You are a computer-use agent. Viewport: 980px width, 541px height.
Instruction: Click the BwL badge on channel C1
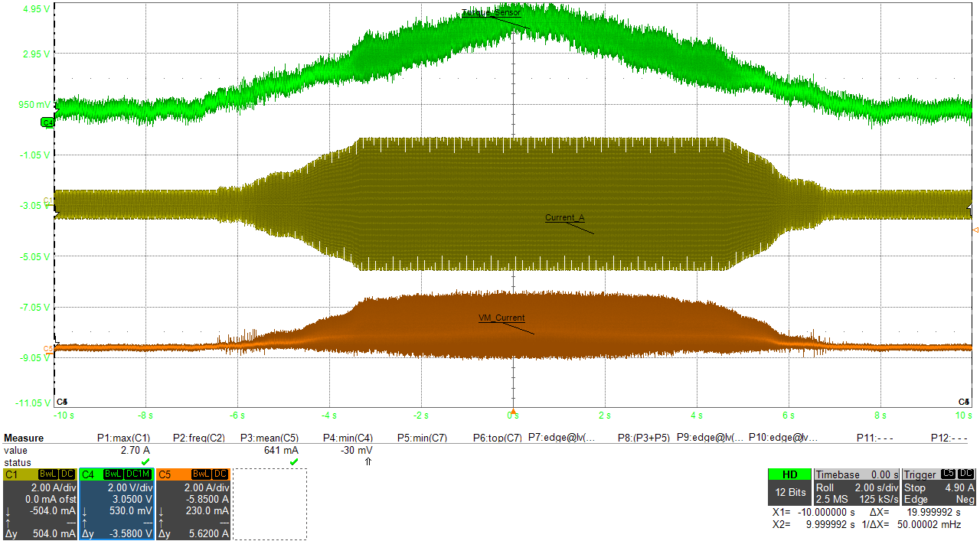[47, 474]
